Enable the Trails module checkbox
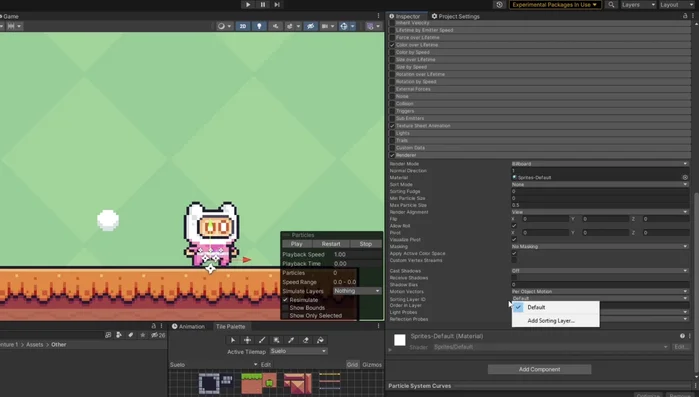The image size is (699, 397). click(392, 140)
